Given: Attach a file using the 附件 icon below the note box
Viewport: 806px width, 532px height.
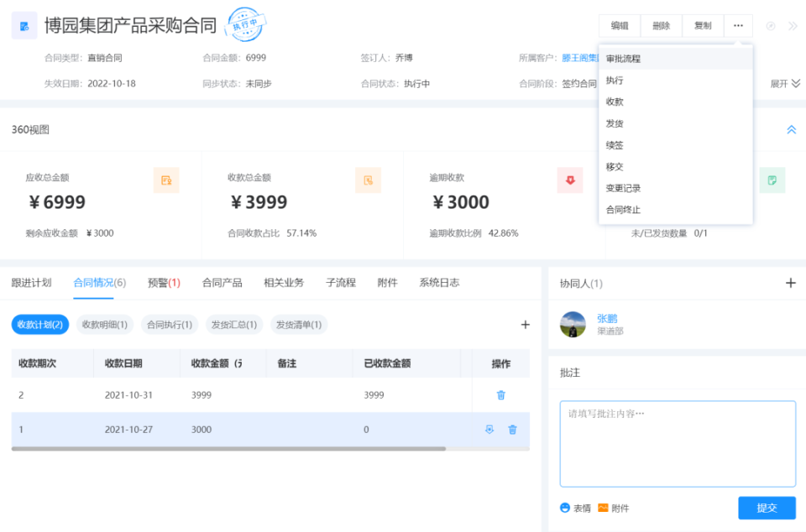Looking at the screenshot, I should 613,508.
